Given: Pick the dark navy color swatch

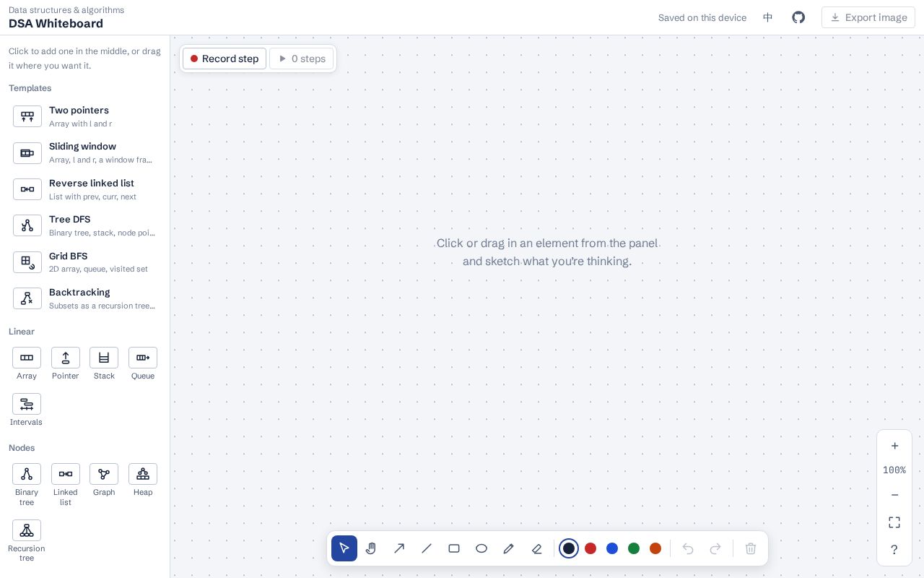Looking at the screenshot, I should pos(569,548).
